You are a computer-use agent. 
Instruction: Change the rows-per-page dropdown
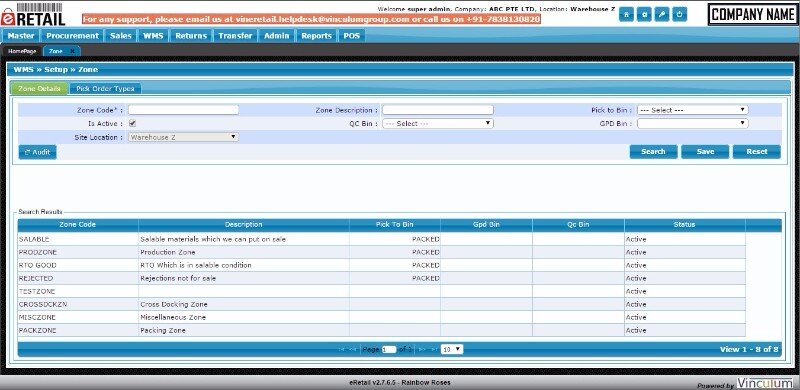point(452,350)
